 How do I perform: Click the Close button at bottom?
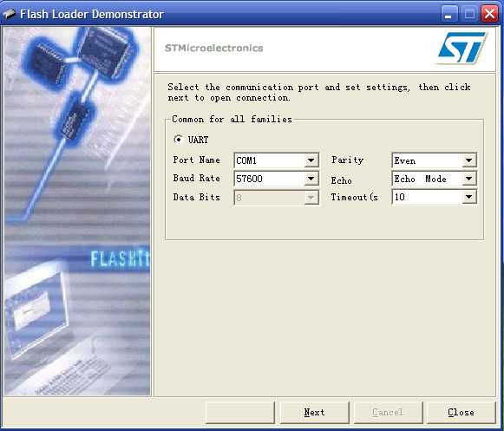[x=461, y=413]
